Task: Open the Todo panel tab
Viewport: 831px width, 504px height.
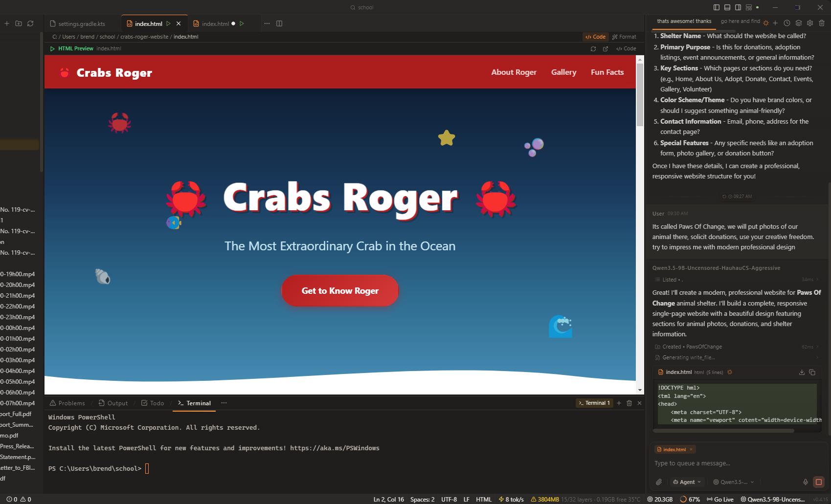Action: [x=153, y=403]
